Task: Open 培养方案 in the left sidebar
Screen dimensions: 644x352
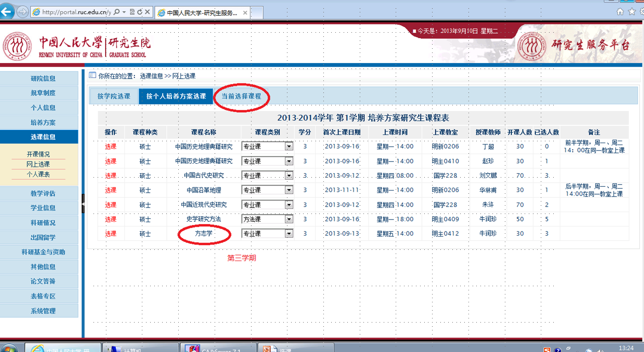Action: point(42,122)
